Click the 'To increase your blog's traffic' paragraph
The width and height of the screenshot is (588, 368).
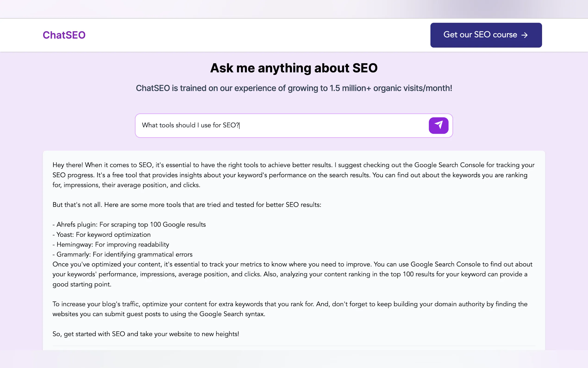pos(290,309)
